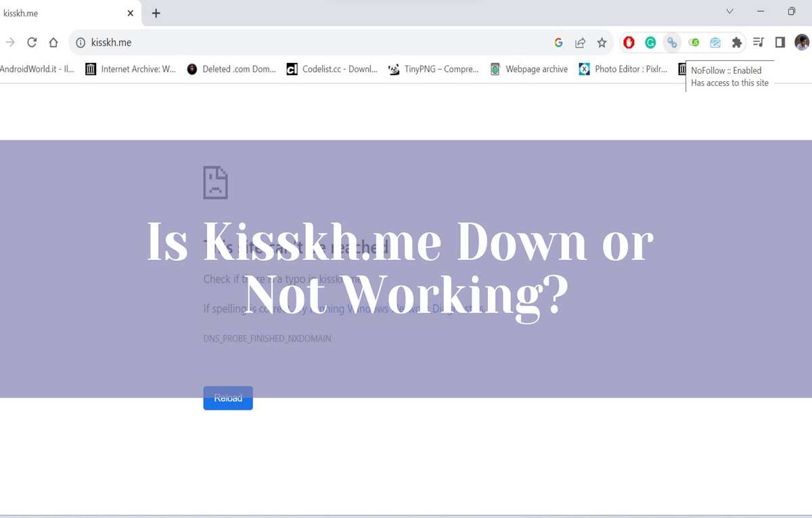Open the Extensions puzzle piece menu

737,43
